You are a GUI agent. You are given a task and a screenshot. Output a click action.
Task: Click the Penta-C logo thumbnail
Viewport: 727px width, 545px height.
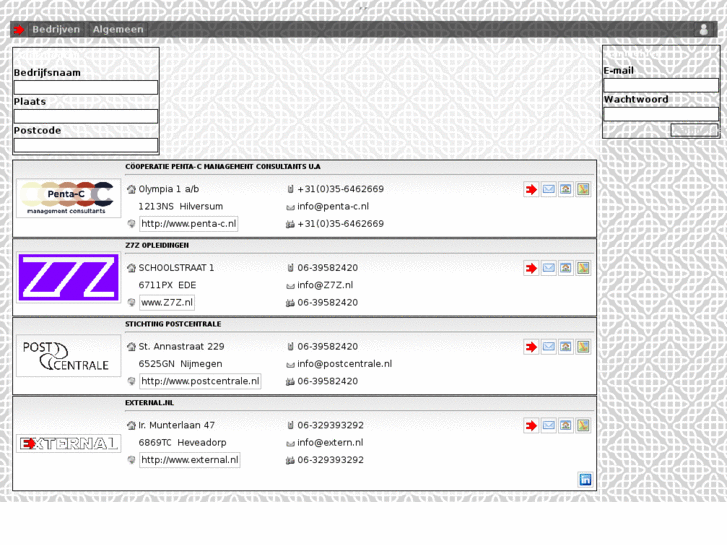(69, 198)
